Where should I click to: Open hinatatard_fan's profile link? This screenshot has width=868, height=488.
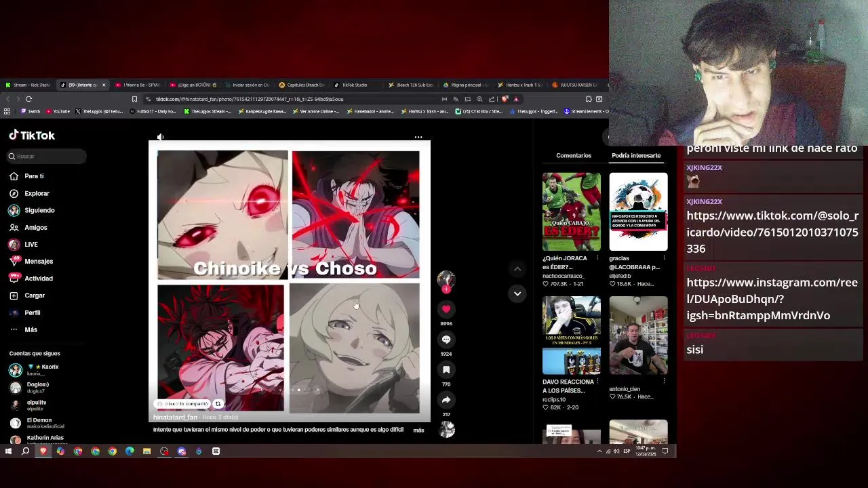tap(175, 418)
